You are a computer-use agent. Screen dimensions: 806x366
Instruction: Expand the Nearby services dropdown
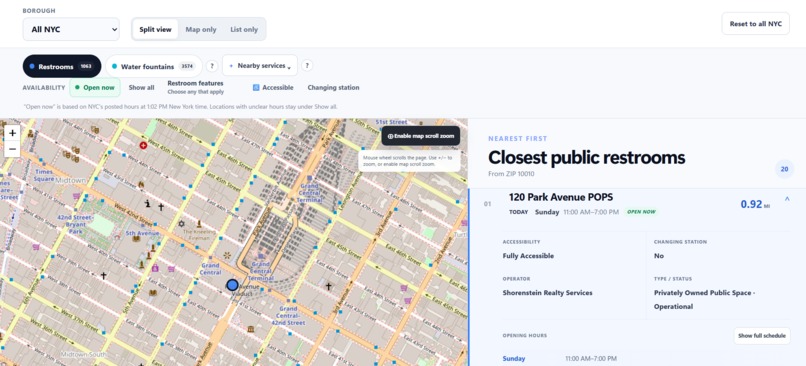pyautogui.click(x=260, y=66)
